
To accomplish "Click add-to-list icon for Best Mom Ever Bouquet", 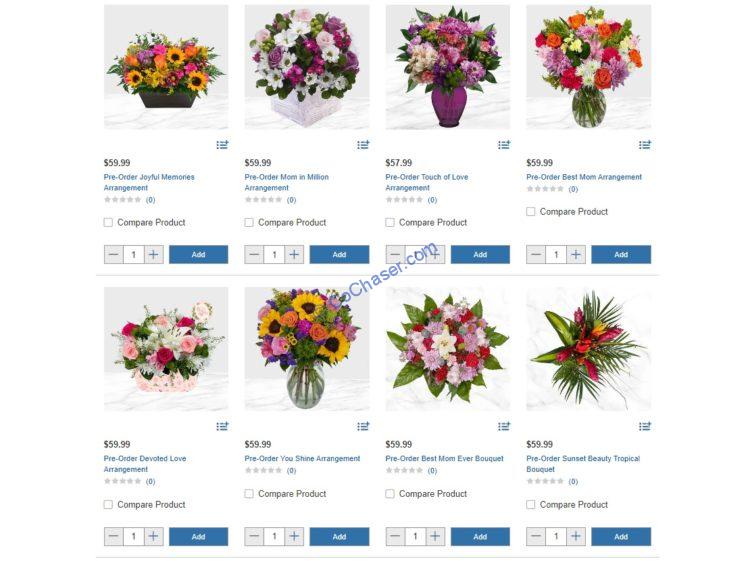I will click(x=504, y=426).
